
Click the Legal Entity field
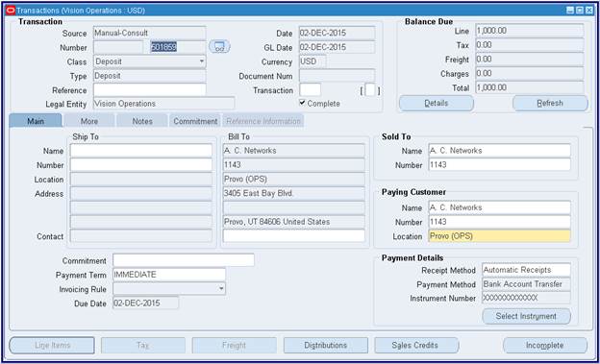pyautogui.click(x=163, y=104)
